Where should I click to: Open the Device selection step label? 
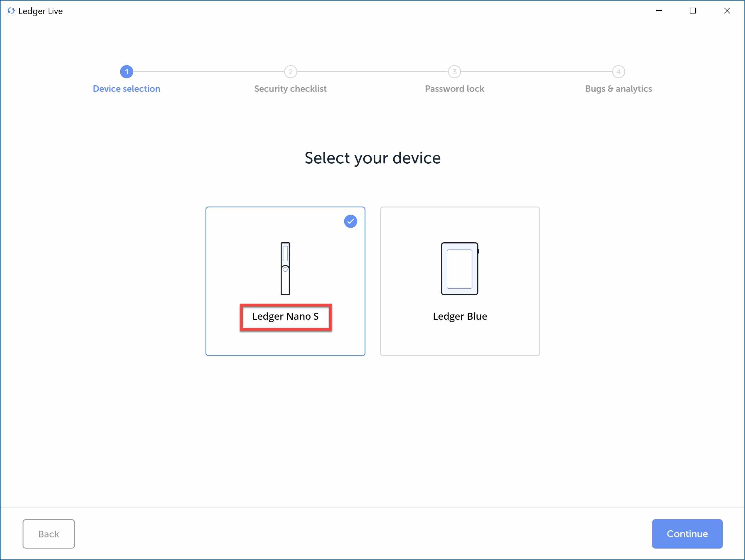pyautogui.click(x=127, y=89)
